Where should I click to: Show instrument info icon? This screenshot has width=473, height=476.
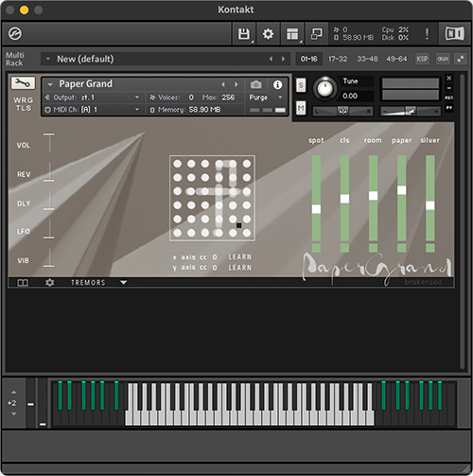click(x=277, y=84)
